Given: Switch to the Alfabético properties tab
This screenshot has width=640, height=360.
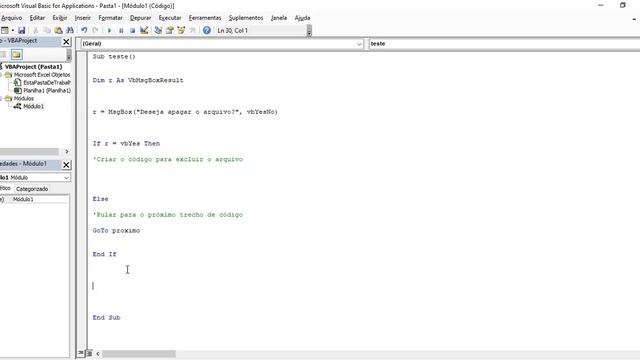Looking at the screenshot, I should point(6,188).
